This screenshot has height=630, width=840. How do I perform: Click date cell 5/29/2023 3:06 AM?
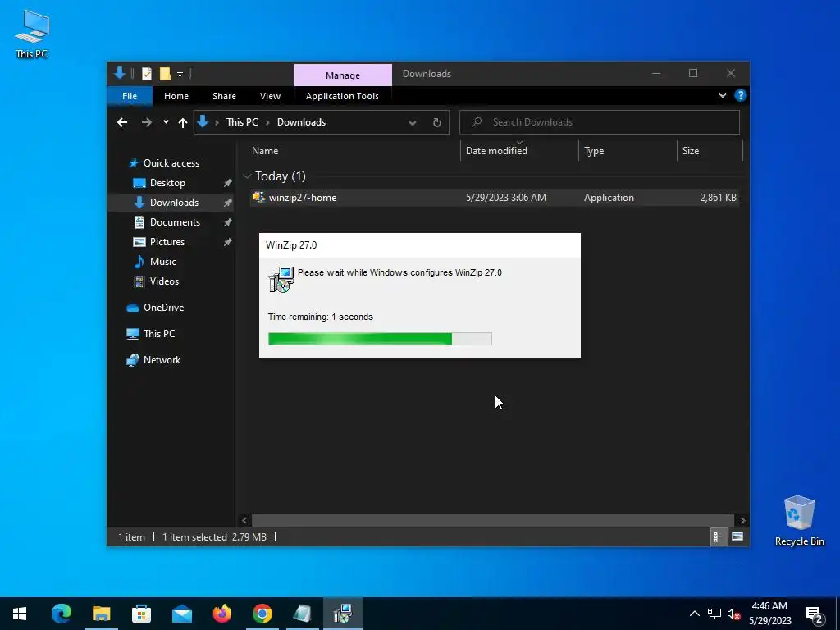pos(505,197)
